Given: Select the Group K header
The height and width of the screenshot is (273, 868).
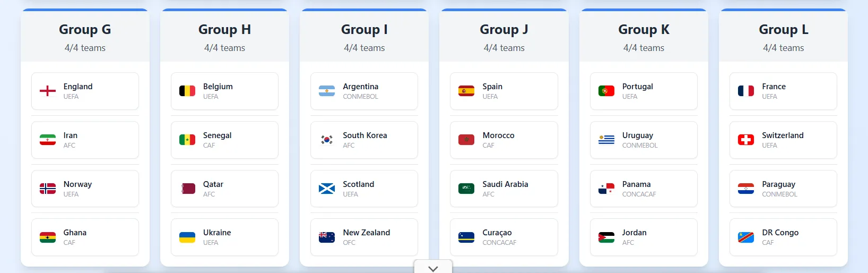Looking at the screenshot, I should (x=644, y=30).
